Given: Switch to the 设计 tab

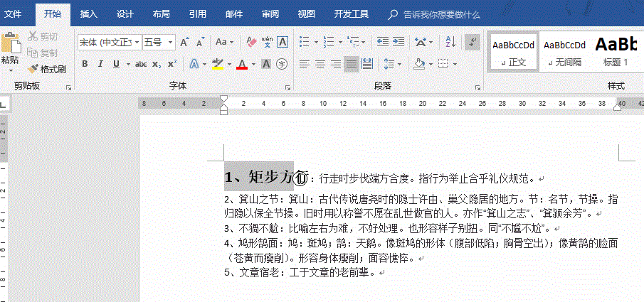Looking at the screenshot, I should pos(125,14).
